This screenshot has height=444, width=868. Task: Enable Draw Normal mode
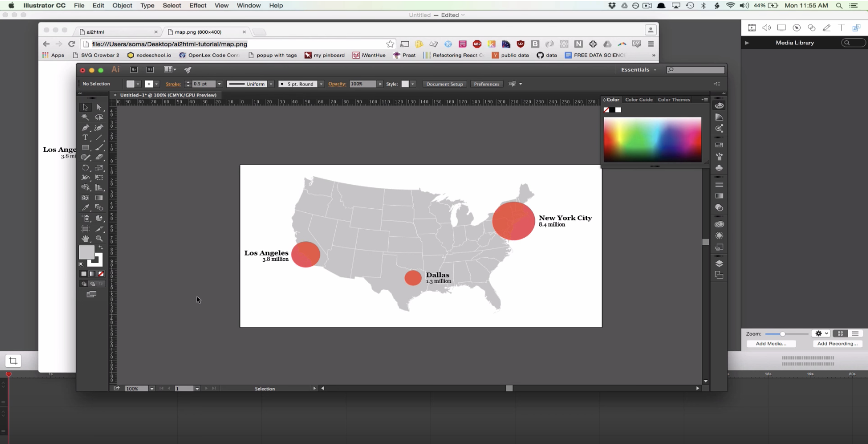tap(84, 284)
